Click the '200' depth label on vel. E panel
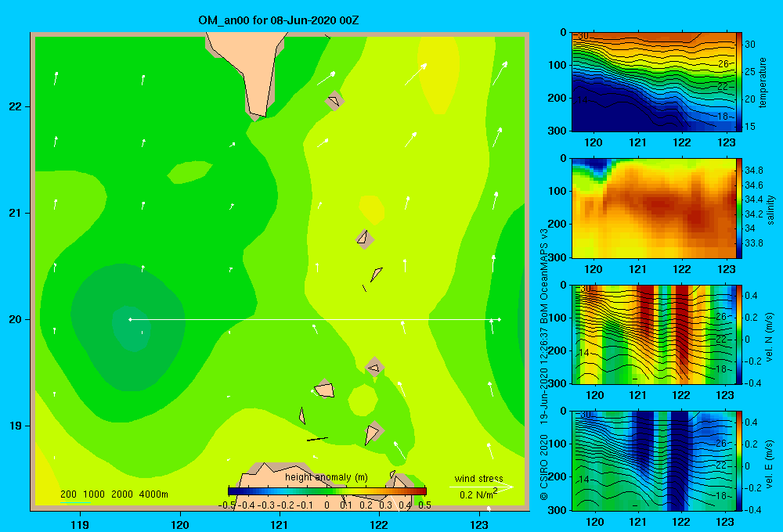 point(557,476)
